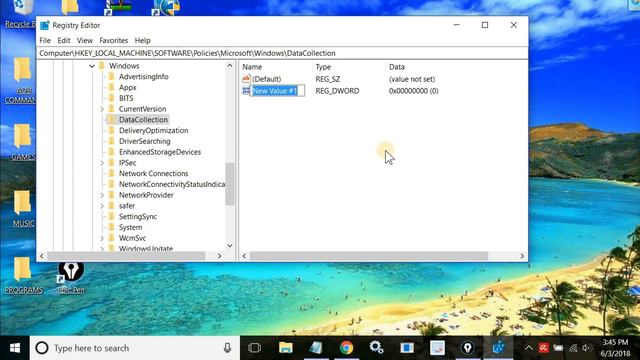Click the volume icon in system tray

point(587,348)
